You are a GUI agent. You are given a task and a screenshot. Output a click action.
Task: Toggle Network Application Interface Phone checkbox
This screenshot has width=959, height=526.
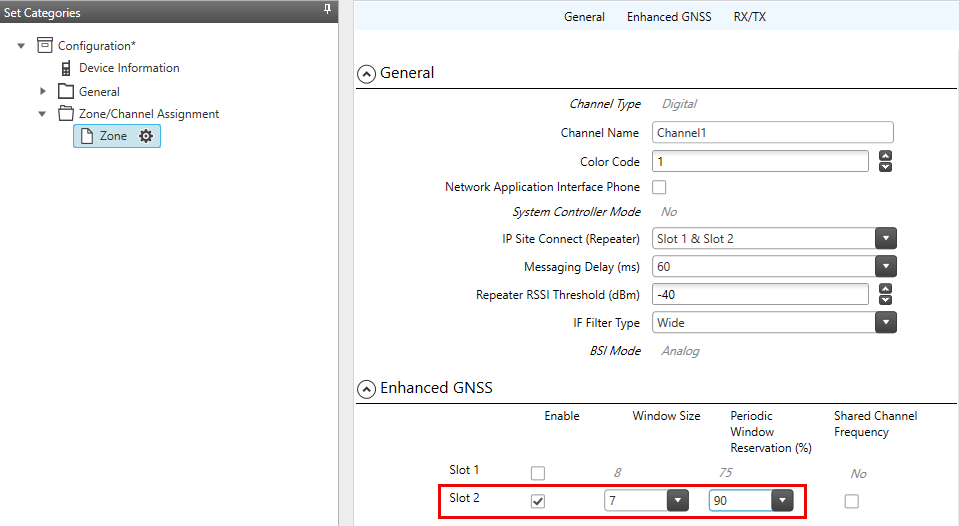[659, 187]
